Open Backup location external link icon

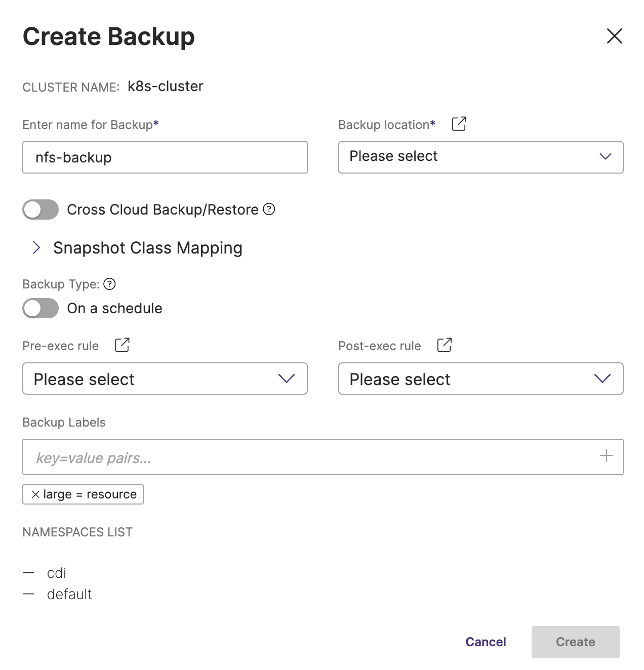click(x=459, y=124)
